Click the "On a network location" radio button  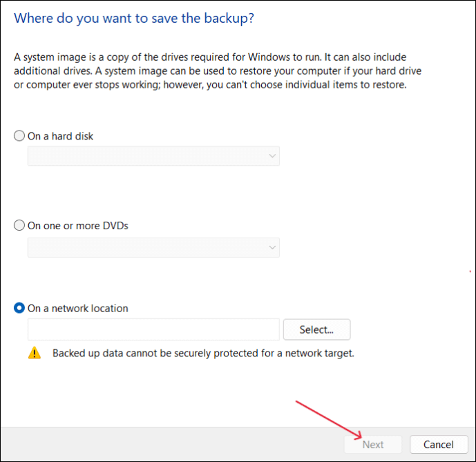coord(19,309)
